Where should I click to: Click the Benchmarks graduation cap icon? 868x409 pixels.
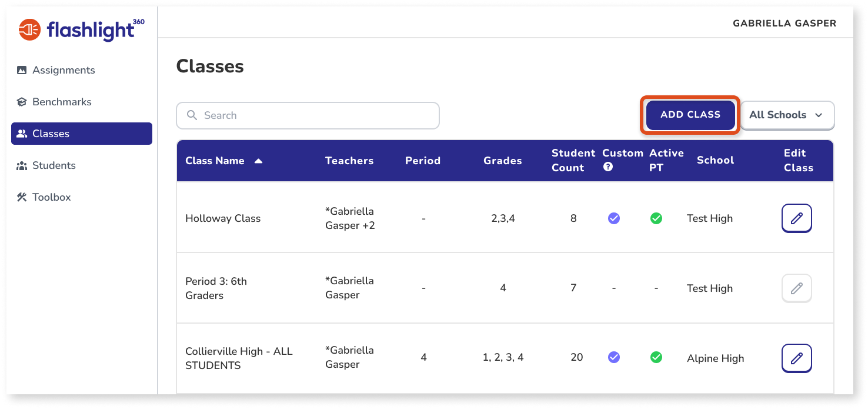[x=22, y=102]
